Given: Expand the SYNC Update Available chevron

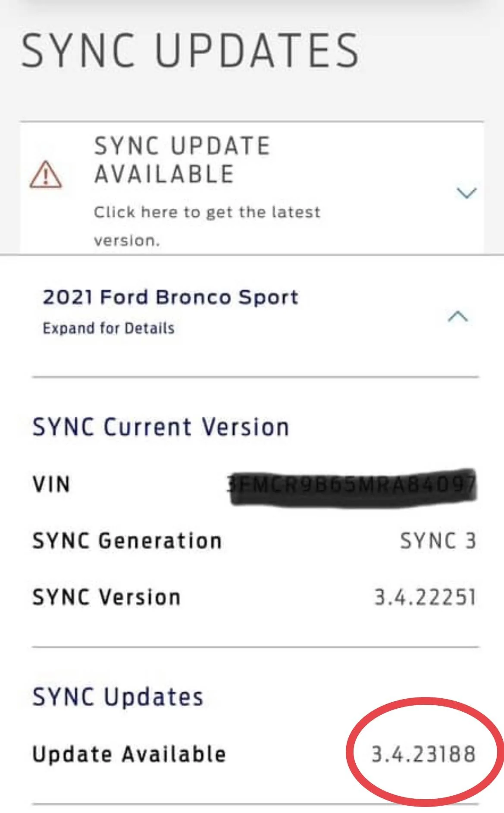Looking at the screenshot, I should 466,193.
